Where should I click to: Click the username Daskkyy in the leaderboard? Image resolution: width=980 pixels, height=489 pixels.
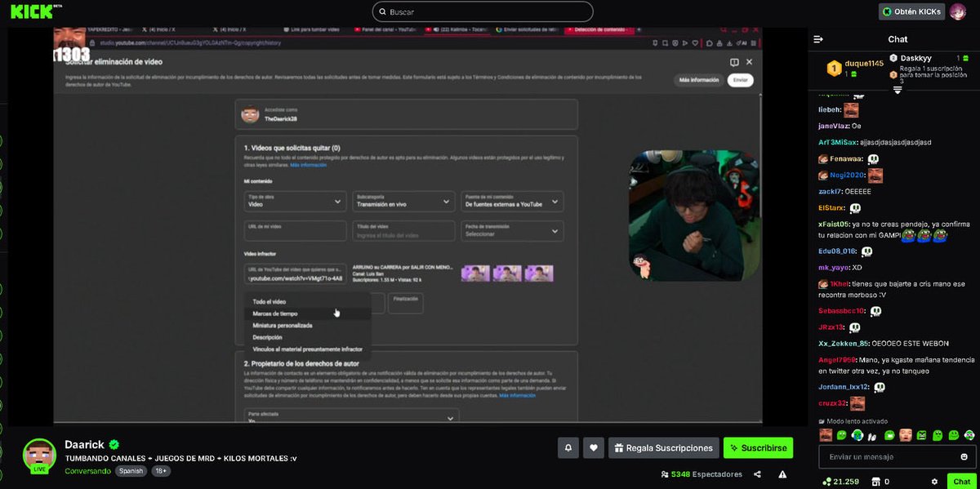(916, 58)
